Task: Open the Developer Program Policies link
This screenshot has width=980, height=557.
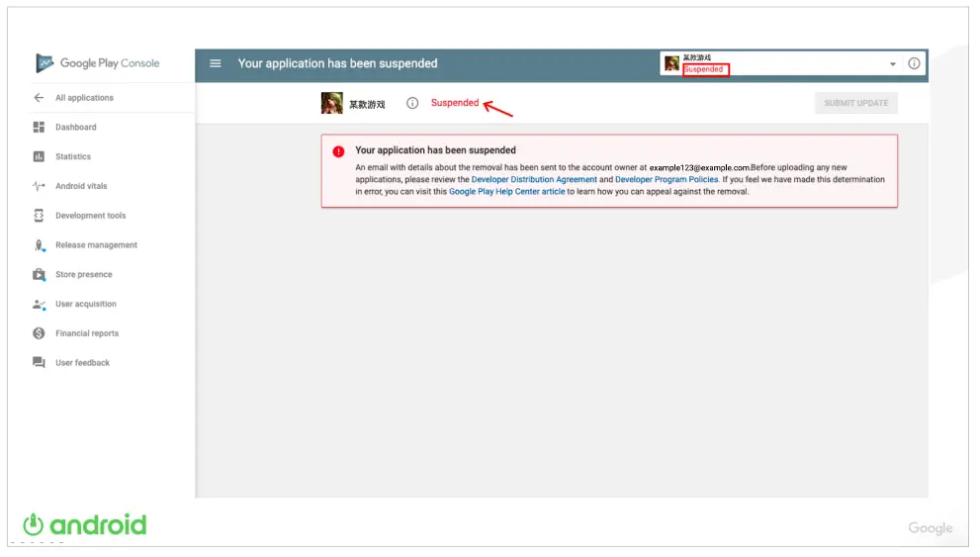Action: tap(667, 179)
